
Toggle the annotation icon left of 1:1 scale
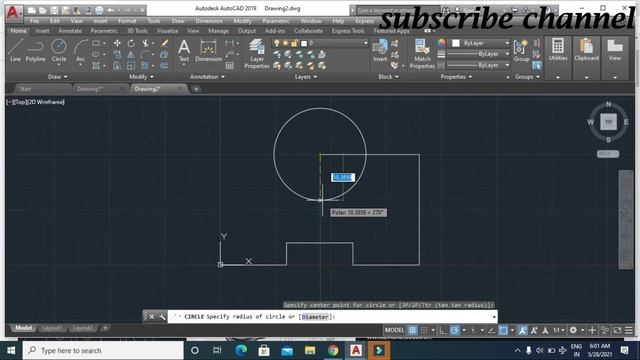tap(545, 330)
